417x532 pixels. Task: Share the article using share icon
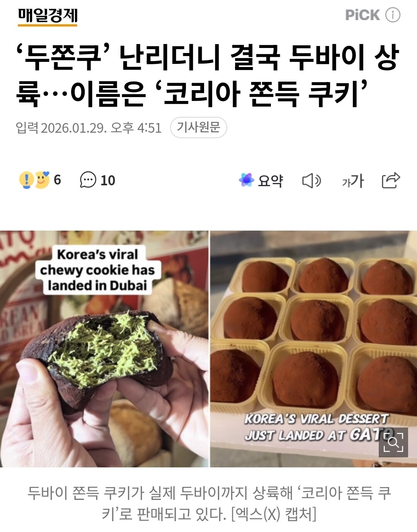(391, 180)
